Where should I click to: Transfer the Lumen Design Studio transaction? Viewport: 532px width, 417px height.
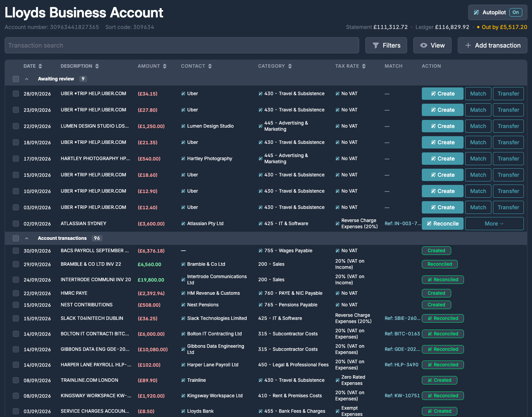tap(508, 126)
